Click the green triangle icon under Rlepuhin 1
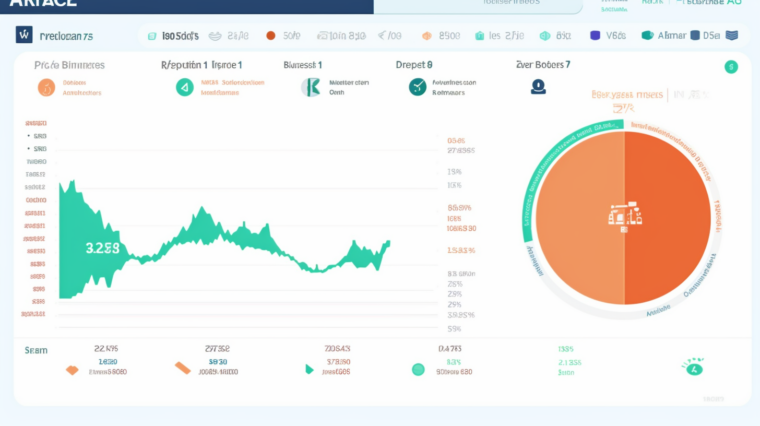The image size is (760, 426). (184, 88)
